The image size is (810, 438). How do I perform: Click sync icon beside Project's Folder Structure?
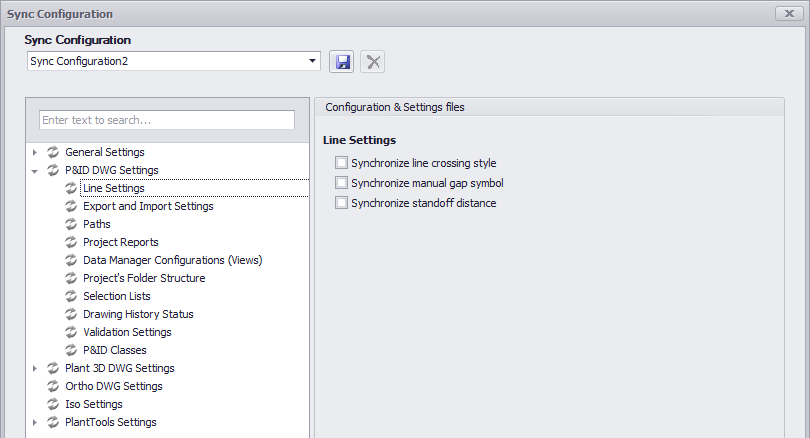click(x=71, y=278)
